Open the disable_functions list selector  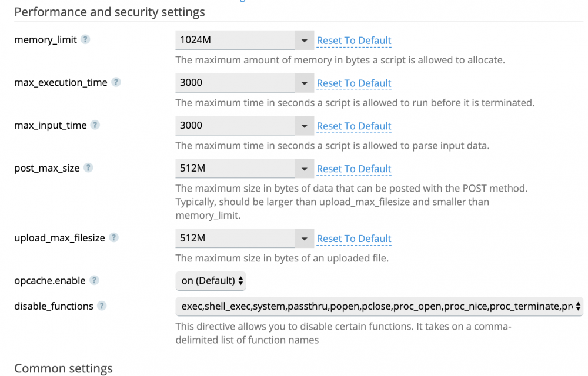click(x=379, y=306)
